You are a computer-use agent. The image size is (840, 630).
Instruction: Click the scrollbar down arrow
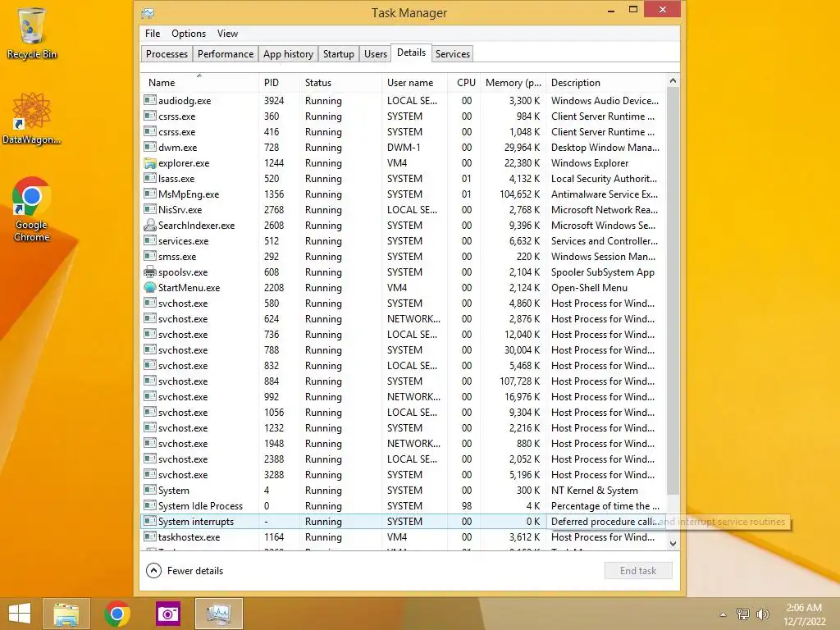[673, 543]
